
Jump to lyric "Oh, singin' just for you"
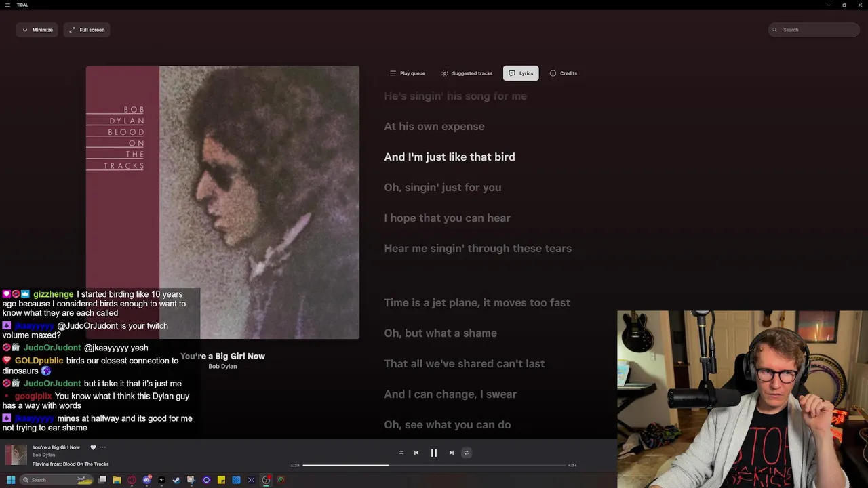443,188
